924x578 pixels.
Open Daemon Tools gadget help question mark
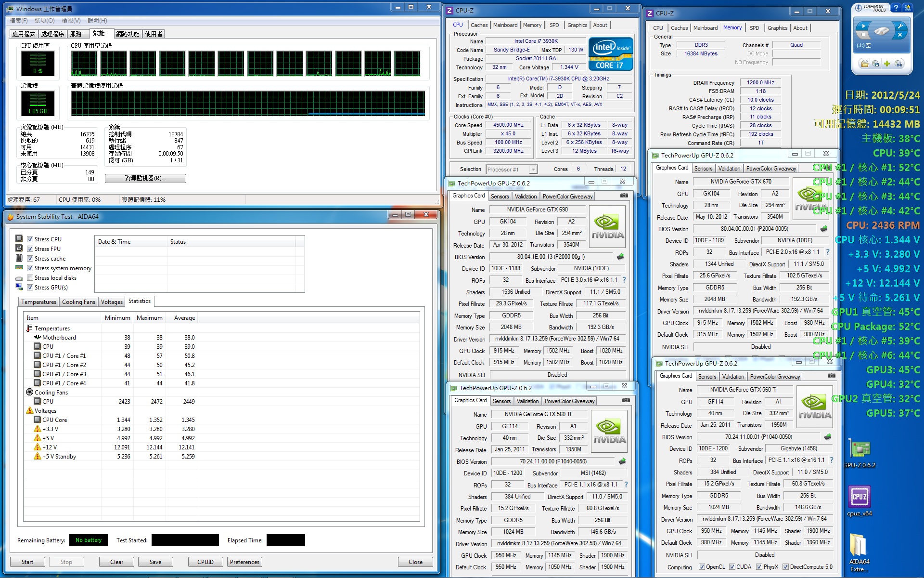(x=896, y=8)
